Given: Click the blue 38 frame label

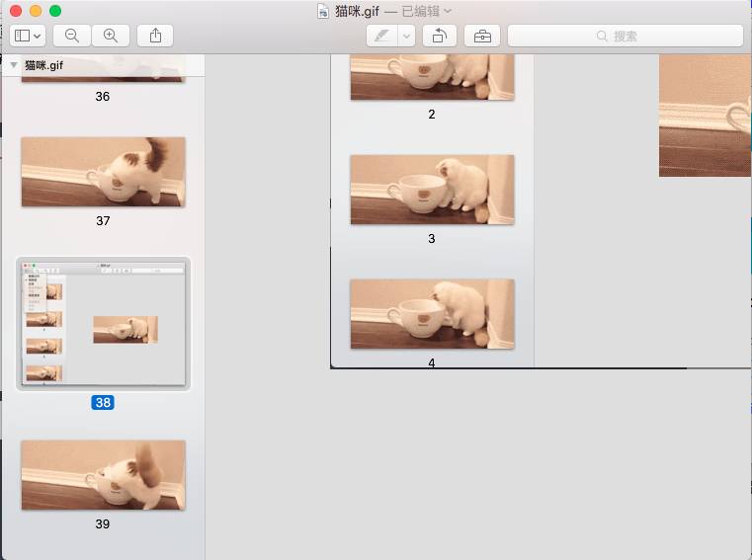Looking at the screenshot, I should (x=103, y=403).
